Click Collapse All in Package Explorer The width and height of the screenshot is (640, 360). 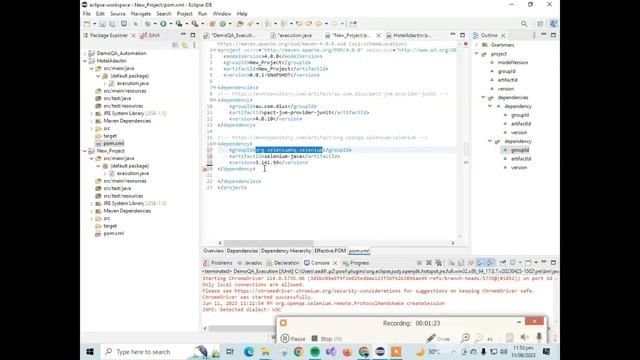[x=175, y=45]
